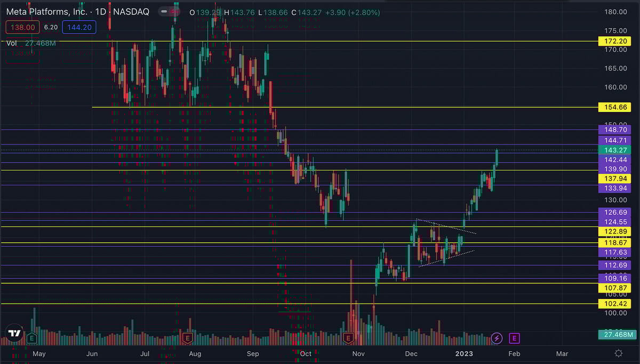Screen dimensions: 640x364
Task: Click the red 138.00 sell button
Action: (x=22, y=27)
